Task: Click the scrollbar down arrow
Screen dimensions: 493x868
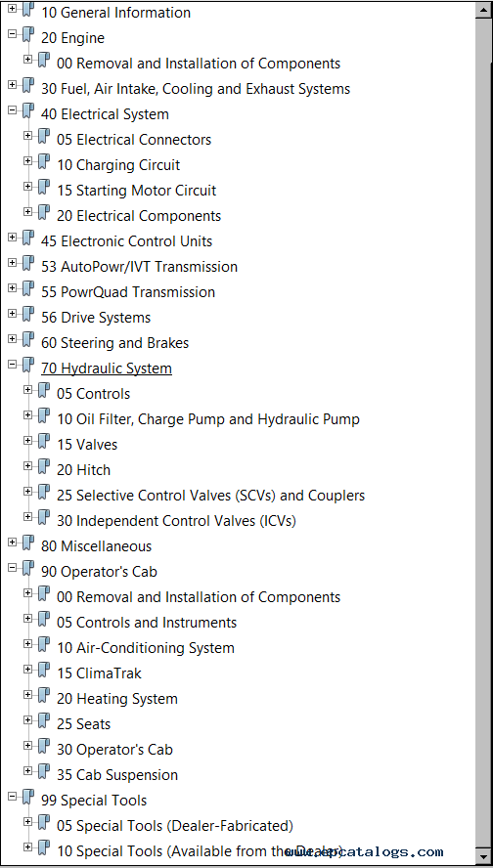Action: pos(483,857)
